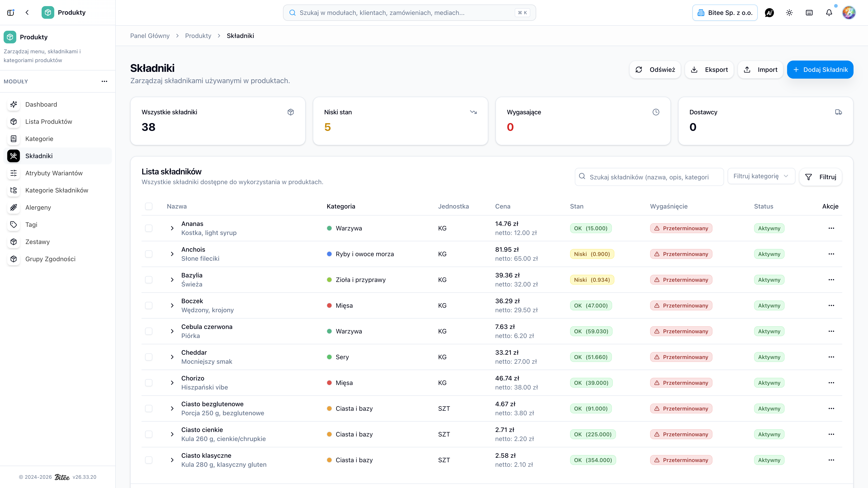Click the clock icon on Wygasające card
The height and width of the screenshot is (488, 868).
[656, 112]
